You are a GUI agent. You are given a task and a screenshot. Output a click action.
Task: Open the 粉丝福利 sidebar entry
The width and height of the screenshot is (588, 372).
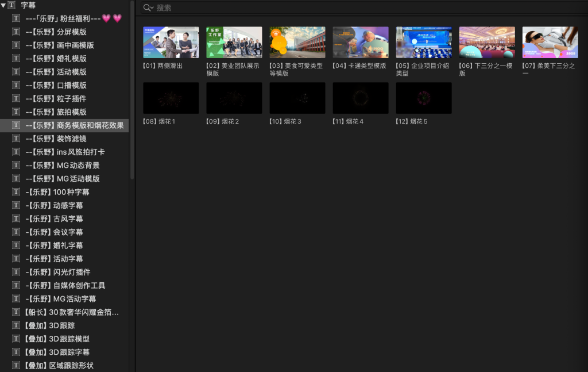(64, 18)
